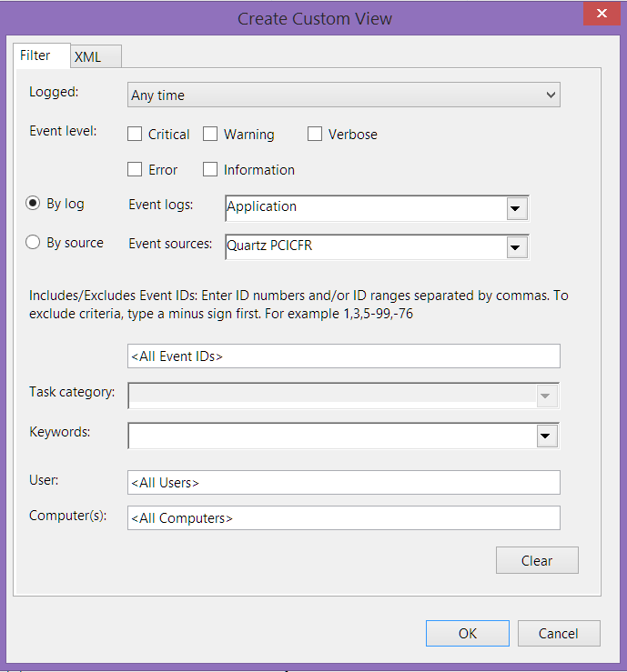Open the Keywords dropdown arrow
Screen dimensions: 627x672
(x=547, y=436)
